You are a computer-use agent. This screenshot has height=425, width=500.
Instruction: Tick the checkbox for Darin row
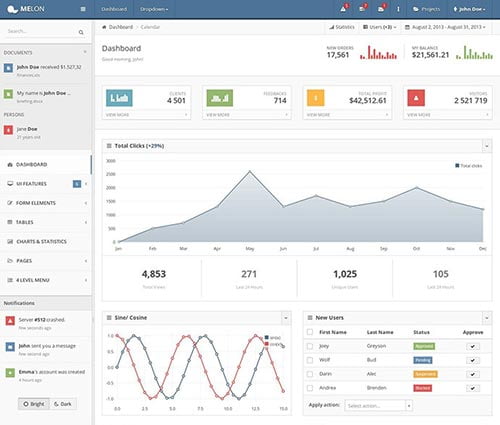[x=310, y=374]
